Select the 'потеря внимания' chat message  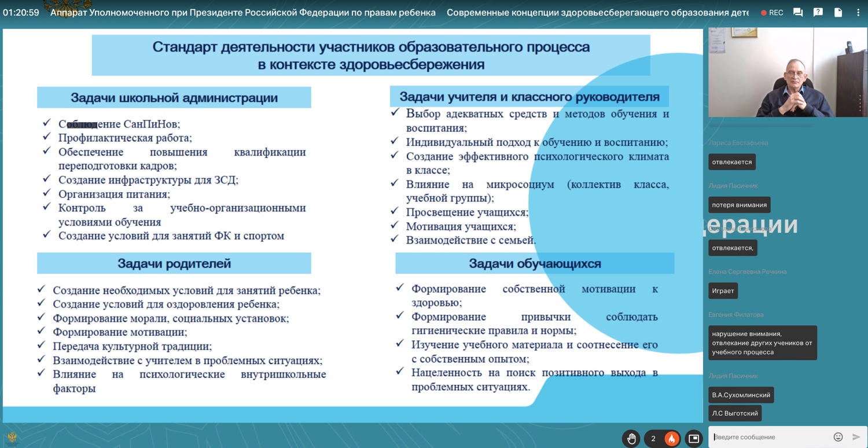(x=739, y=205)
